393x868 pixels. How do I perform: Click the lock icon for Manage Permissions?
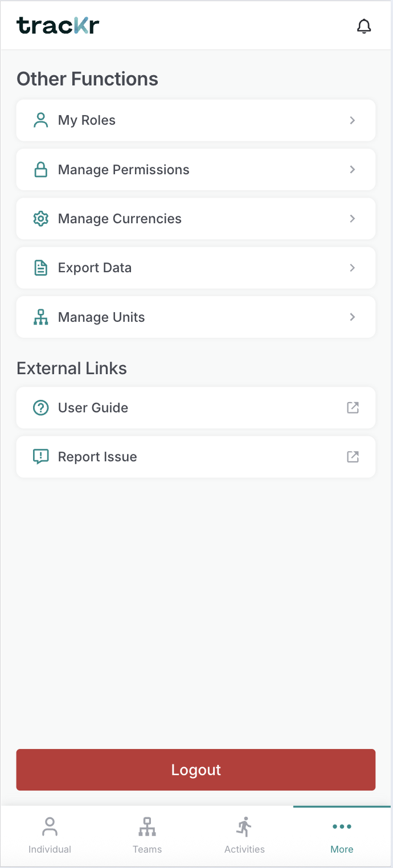[41, 170]
